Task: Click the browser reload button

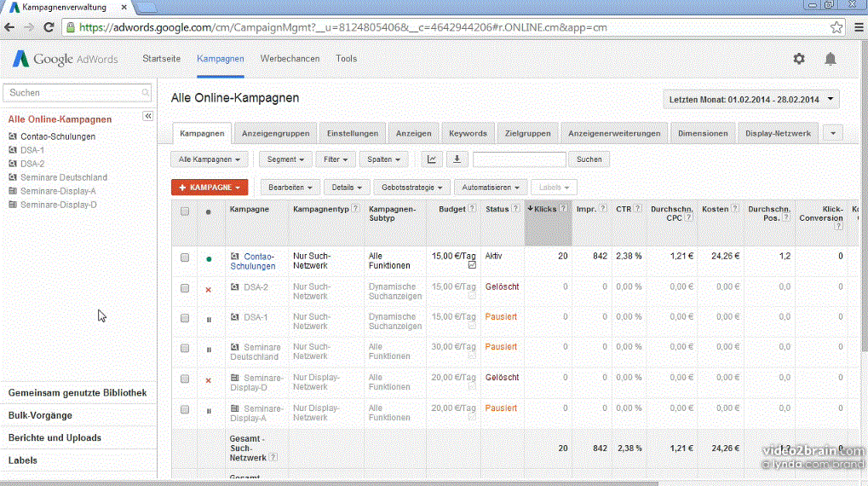Action: pos(49,27)
